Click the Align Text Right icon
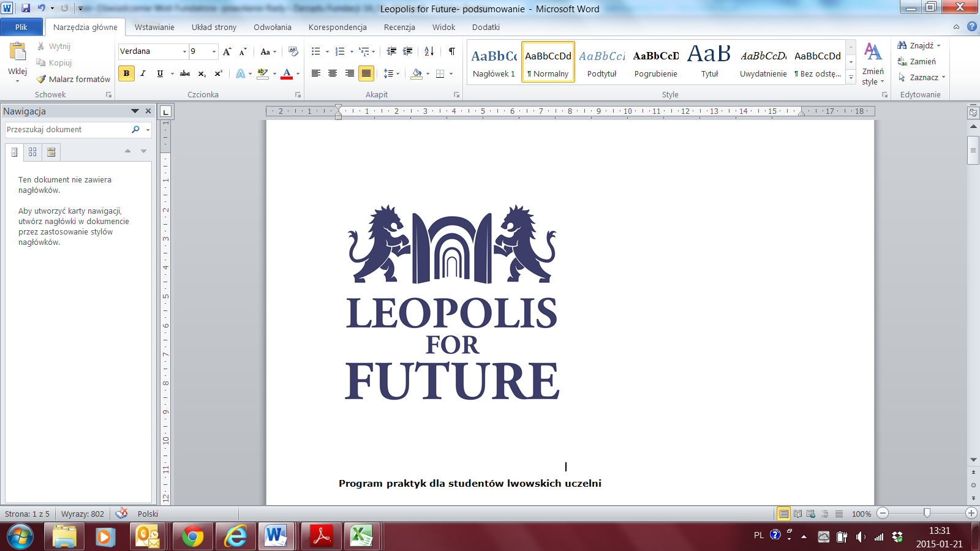Viewport: 980px width, 551px height. (x=349, y=73)
